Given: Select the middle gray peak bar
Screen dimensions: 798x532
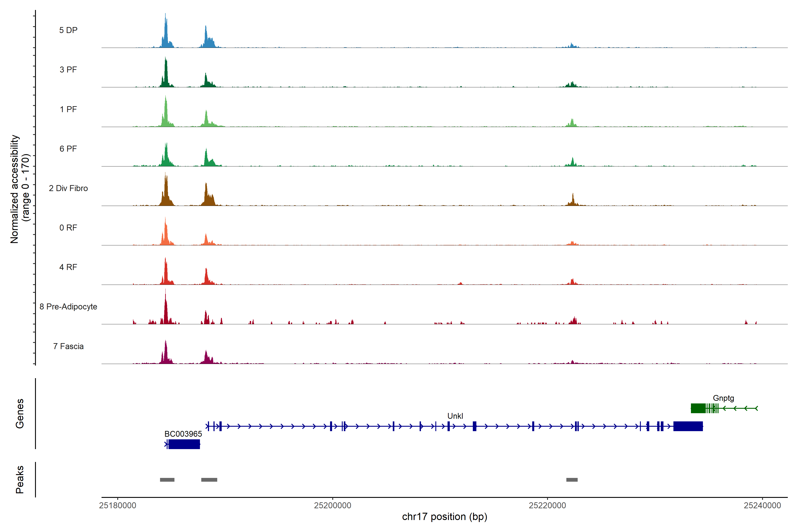Looking at the screenshot, I should click(209, 480).
